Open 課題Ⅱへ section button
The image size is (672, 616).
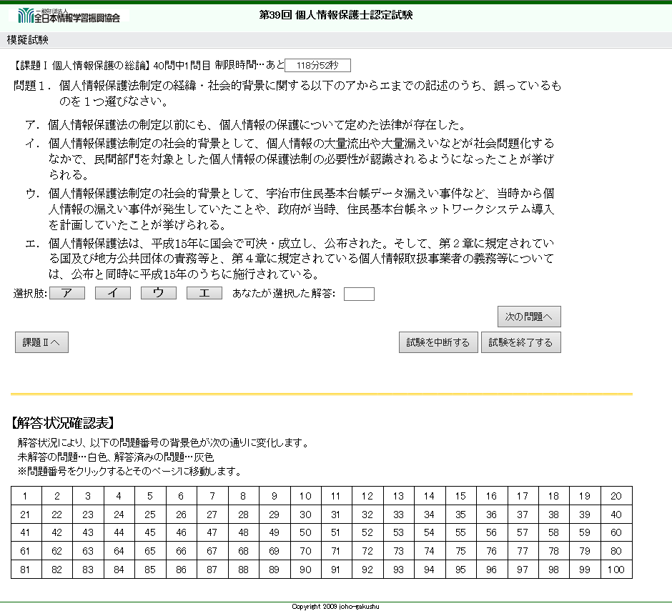(41, 342)
